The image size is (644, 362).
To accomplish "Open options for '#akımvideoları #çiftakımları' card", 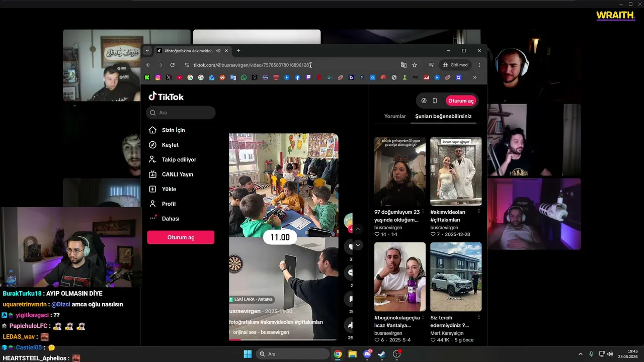I will pos(478,212).
